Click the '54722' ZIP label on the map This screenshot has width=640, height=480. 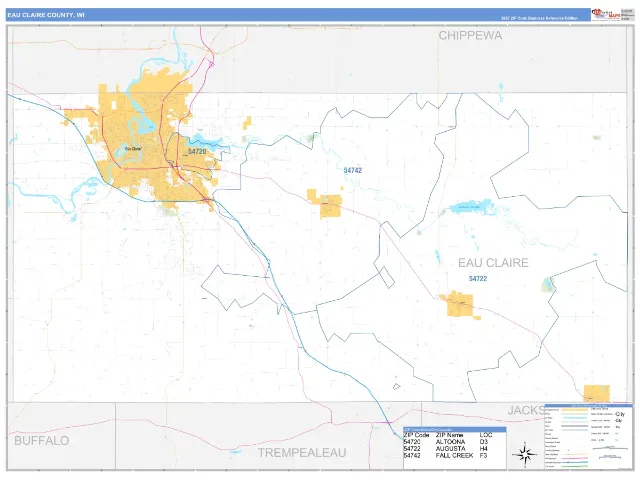point(478,278)
